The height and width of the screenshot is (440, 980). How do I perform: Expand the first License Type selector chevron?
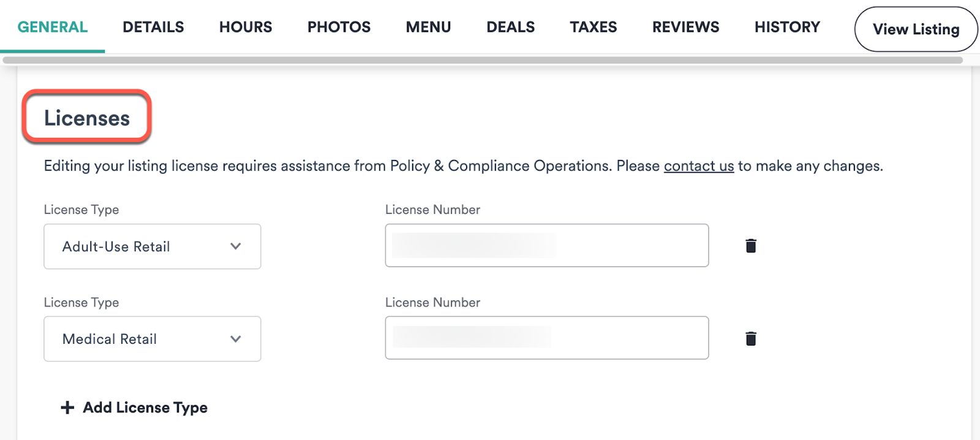click(235, 246)
